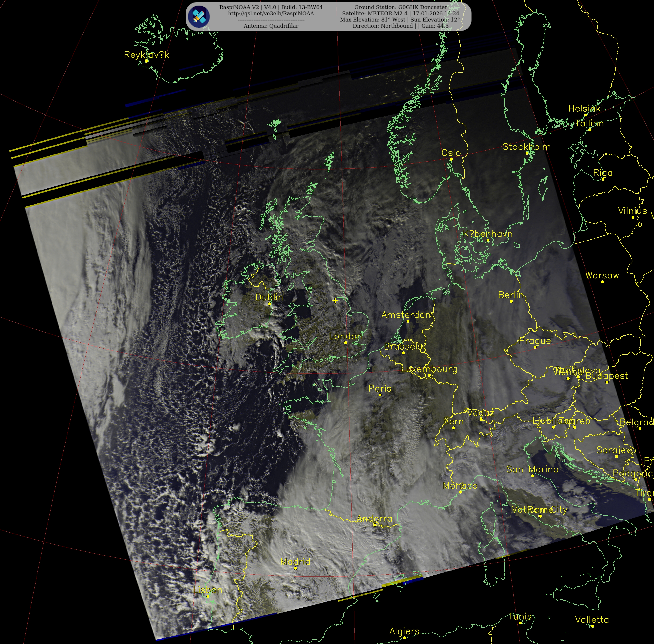The image size is (654, 644).
Task: Select the Dublin city marker dot
Action: (x=269, y=304)
